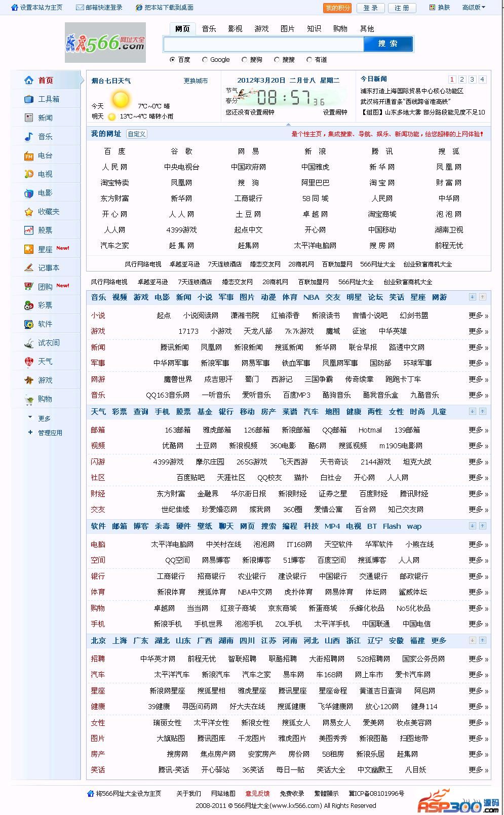Click down arrow in 音乐 视频 category bar
This screenshot has height=815, width=504.
(472, 297)
